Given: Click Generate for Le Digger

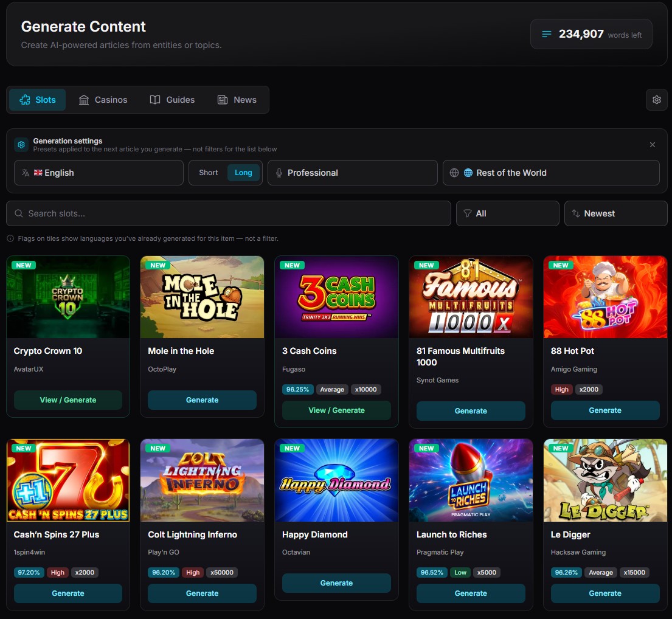Looking at the screenshot, I should [x=604, y=593].
